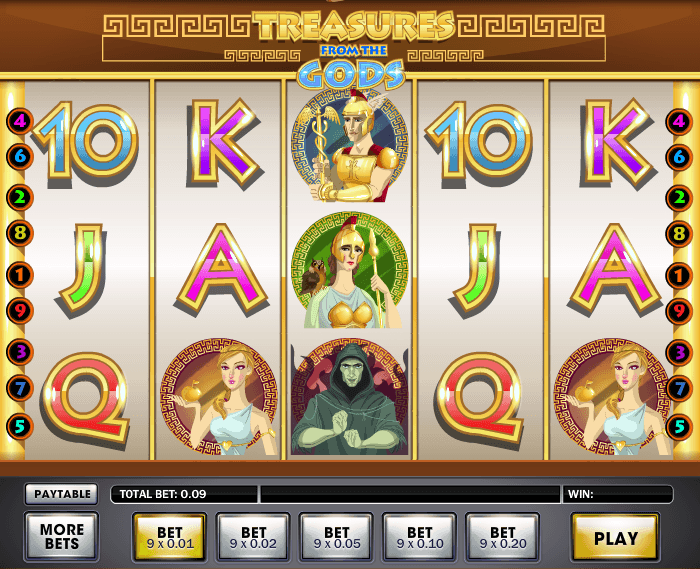This screenshot has width=700, height=569.
Task: Click the Total Bet display field
Action: click(184, 494)
